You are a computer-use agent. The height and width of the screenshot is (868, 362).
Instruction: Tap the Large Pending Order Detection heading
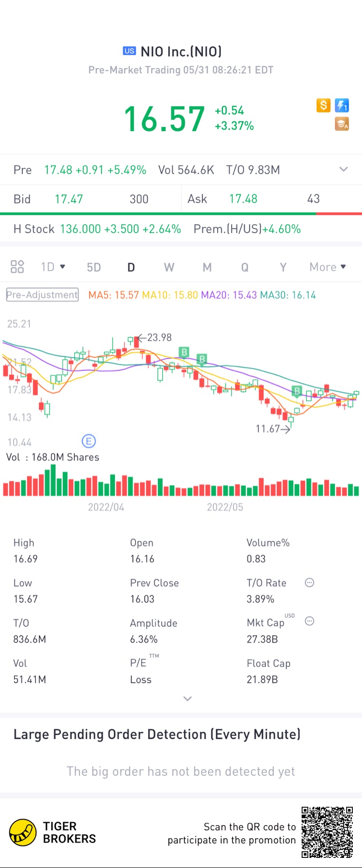pyautogui.click(x=157, y=734)
